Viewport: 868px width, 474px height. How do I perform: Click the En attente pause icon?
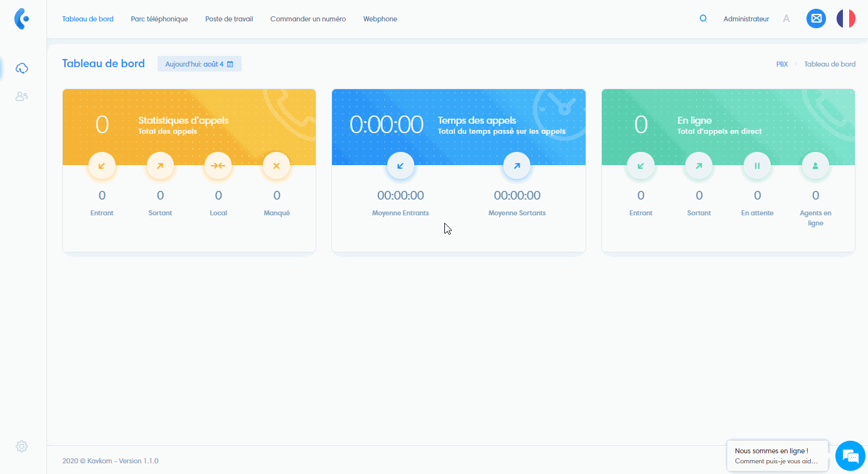757,166
